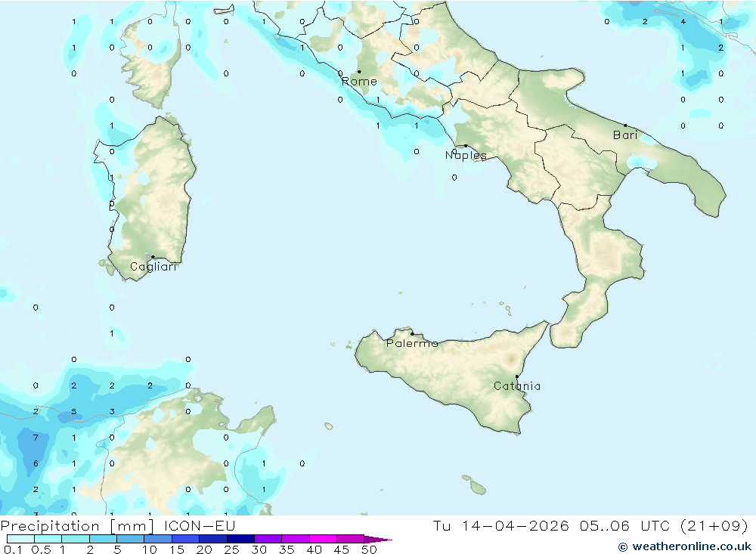The width and height of the screenshot is (756, 554).
Task: Click the 5–10 mm legend swatch
Action: [x=131, y=539]
